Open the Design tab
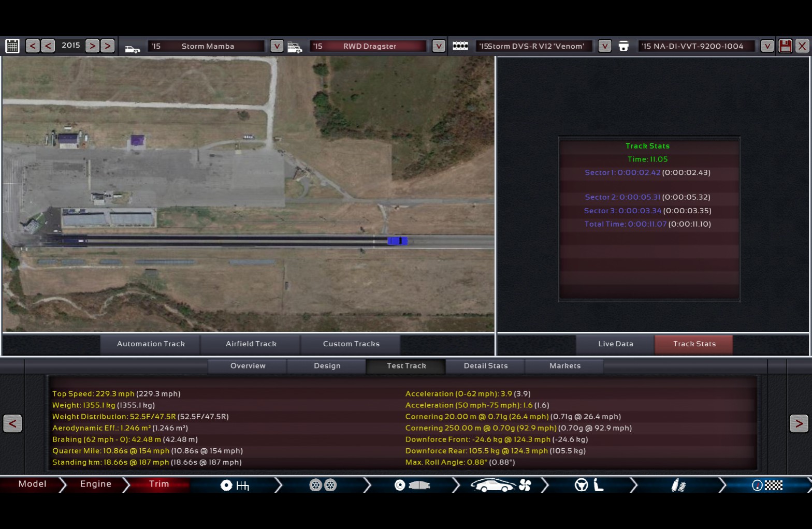The height and width of the screenshot is (529, 812). pos(327,366)
